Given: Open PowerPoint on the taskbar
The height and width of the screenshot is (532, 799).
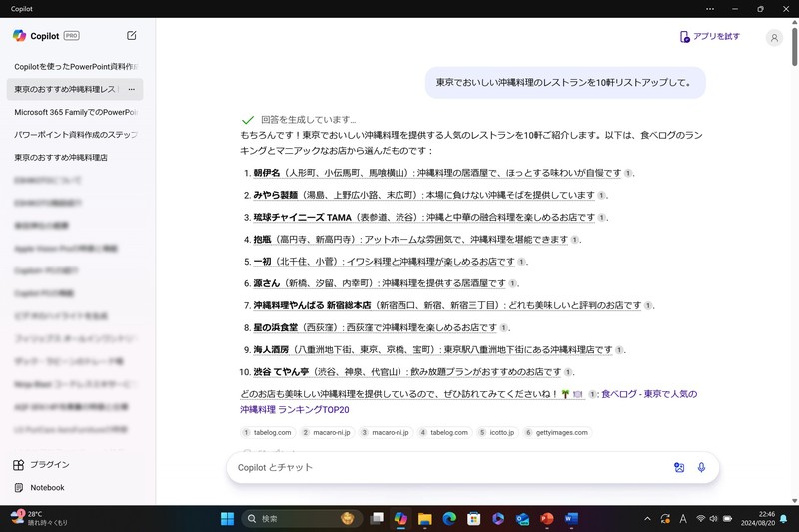Looking at the screenshot, I should (546, 519).
